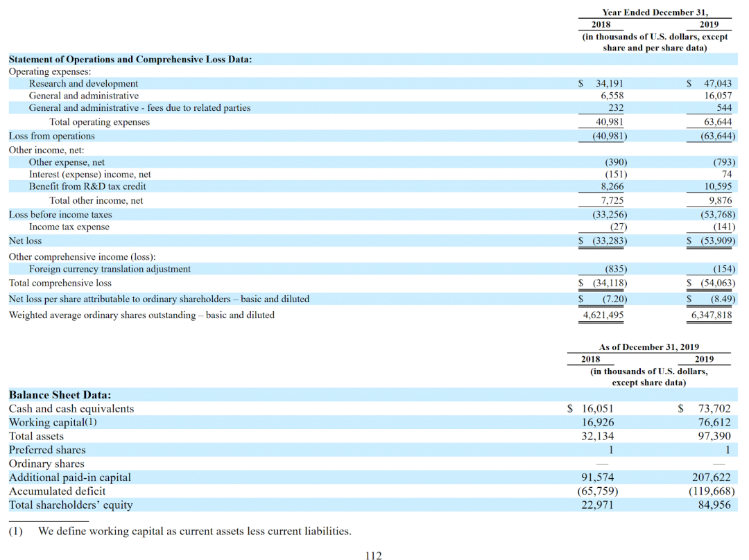Click "Benefit from R&D tax credit" label
Image resolution: width=749 pixels, height=560 pixels.
tap(87, 186)
